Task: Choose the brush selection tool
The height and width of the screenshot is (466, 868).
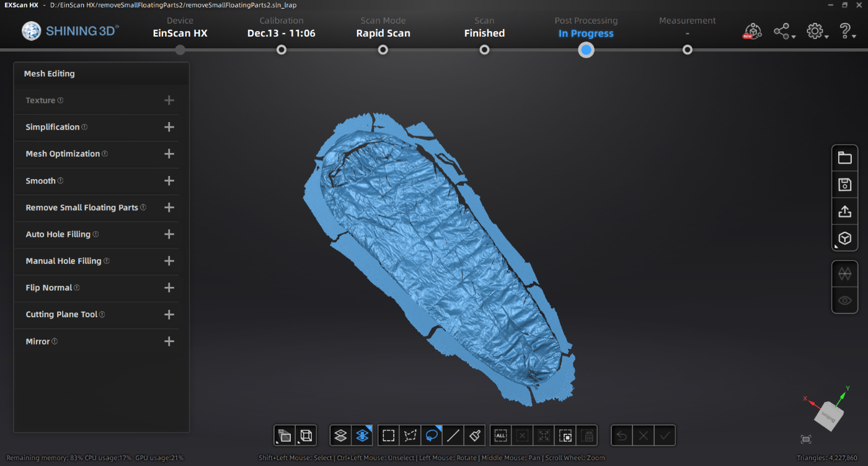Action: coord(475,436)
